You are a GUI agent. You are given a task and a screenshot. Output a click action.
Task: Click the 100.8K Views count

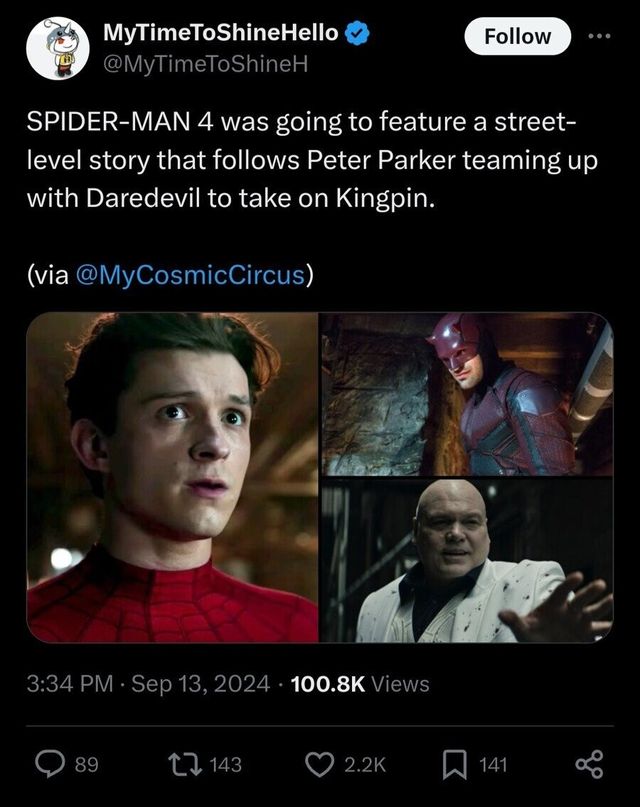click(x=360, y=684)
